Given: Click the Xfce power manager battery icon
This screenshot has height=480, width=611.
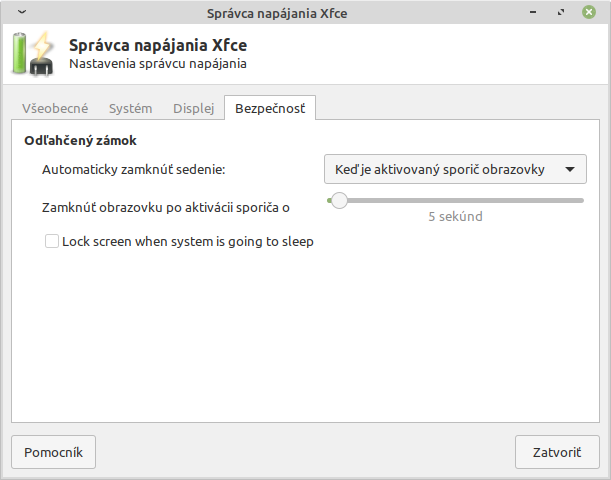Looking at the screenshot, I should click(x=33, y=55).
